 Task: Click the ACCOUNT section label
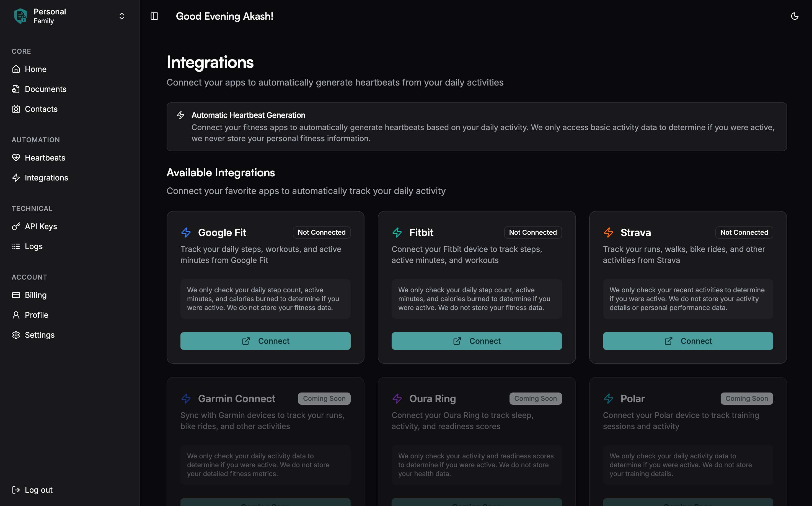pyautogui.click(x=29, y=277)
